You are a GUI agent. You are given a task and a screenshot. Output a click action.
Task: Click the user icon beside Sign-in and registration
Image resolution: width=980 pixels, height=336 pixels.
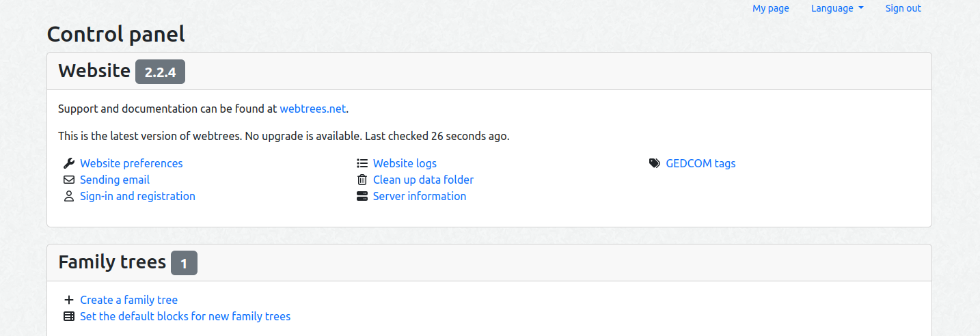point(68,196)
